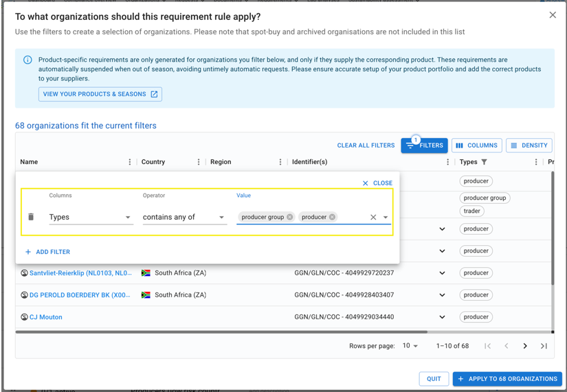This screenshot has height=392, width=567.
Task: Click the horizontal table scrollbar
Action: pyautogui.click(x=221, y=332)
